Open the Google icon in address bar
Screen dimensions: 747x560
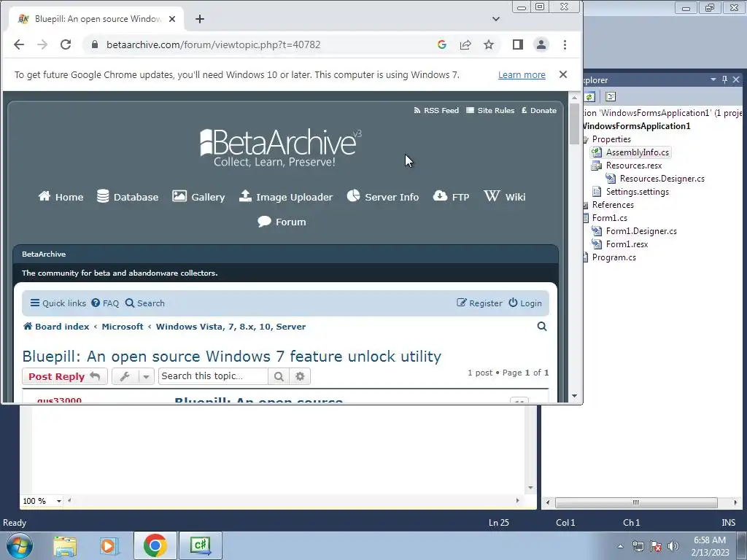coord(441,44)
